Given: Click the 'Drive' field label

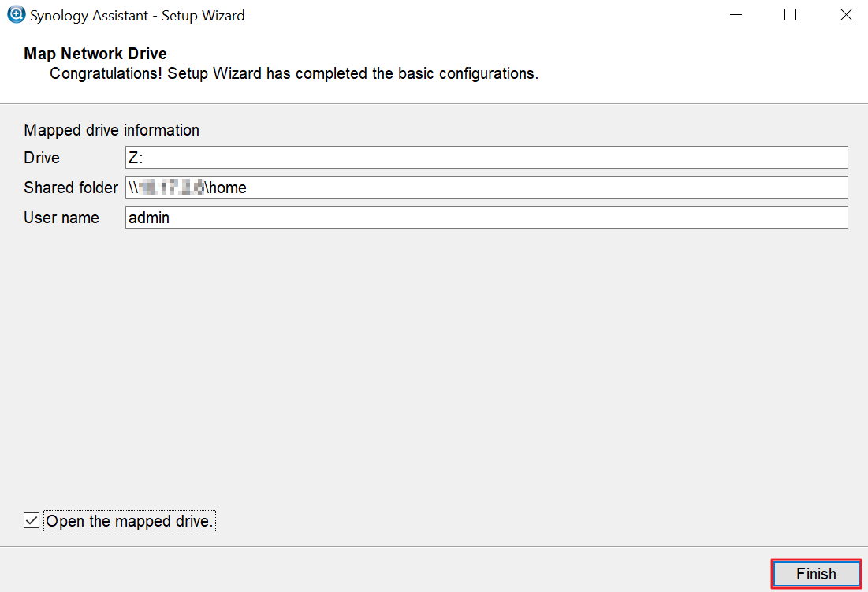Looking at the screenshot, I should tap(42, 158).
